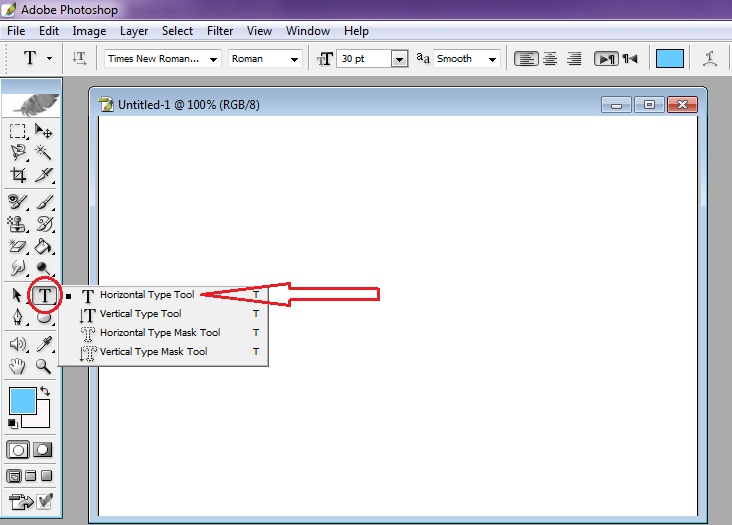Open the Roman font style dropdown
The height and width of the screenshot is (525, 732).
click(x=294, y=59)
